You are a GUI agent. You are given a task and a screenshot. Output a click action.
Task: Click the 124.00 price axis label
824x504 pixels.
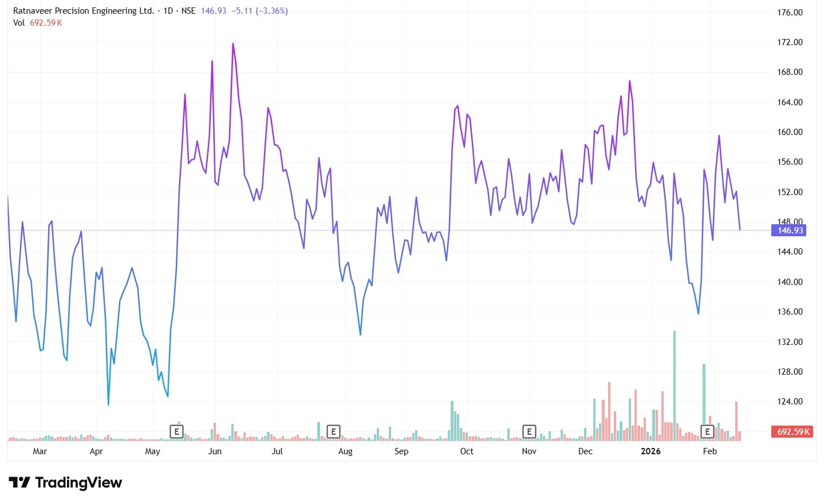(x=790, y=402)
